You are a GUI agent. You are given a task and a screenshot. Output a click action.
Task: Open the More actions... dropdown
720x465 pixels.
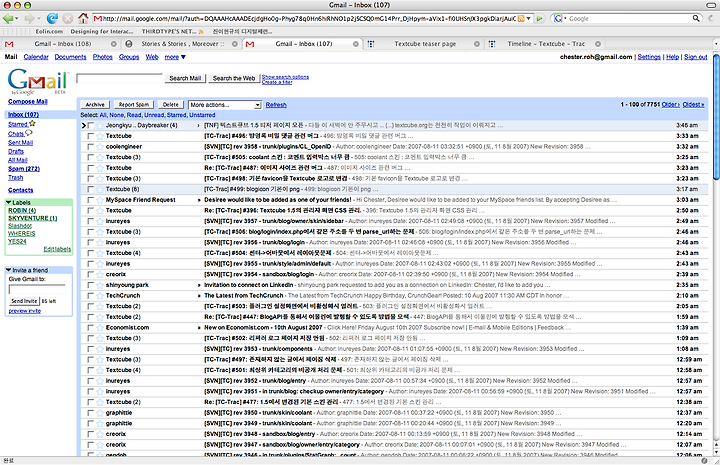(x=225, y=105)
